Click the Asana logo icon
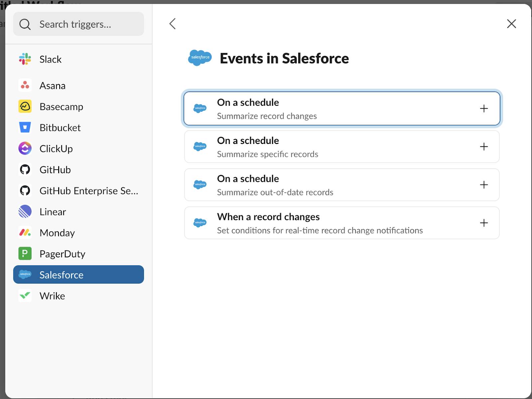Viewport: 532px width, 399px height. tap(25, 85)
